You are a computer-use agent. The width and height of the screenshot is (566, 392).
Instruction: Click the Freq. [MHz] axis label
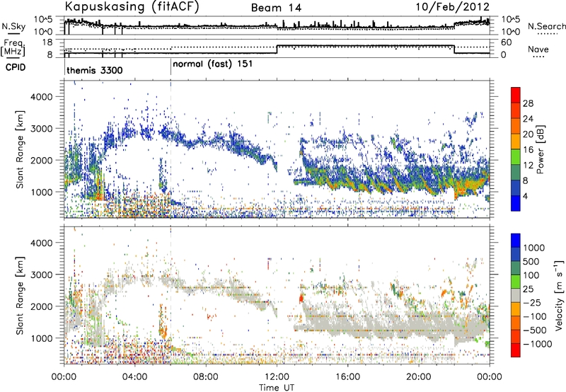click(x=13, y=47)
